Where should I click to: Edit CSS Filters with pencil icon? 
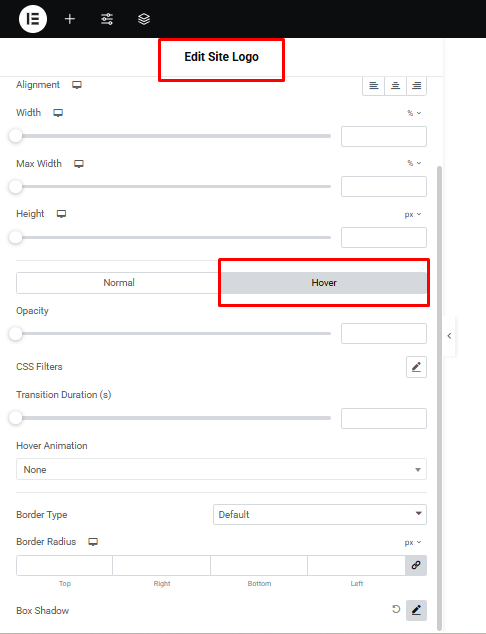416,367
